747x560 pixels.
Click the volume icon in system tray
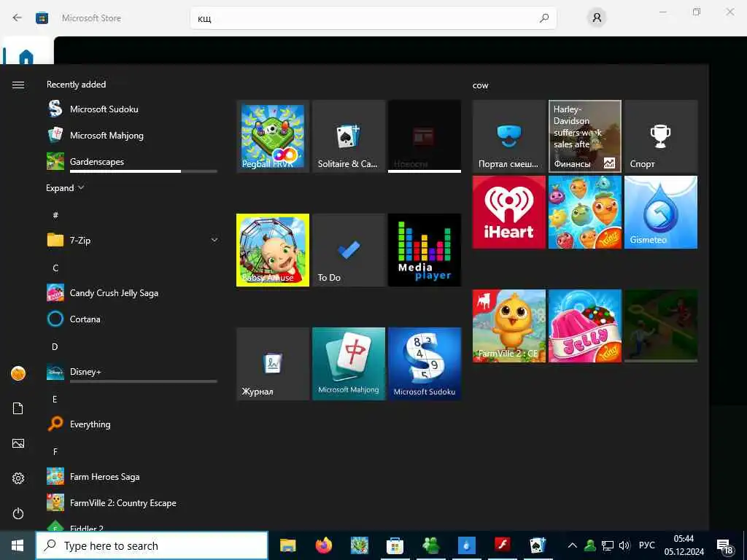point(624,545)
